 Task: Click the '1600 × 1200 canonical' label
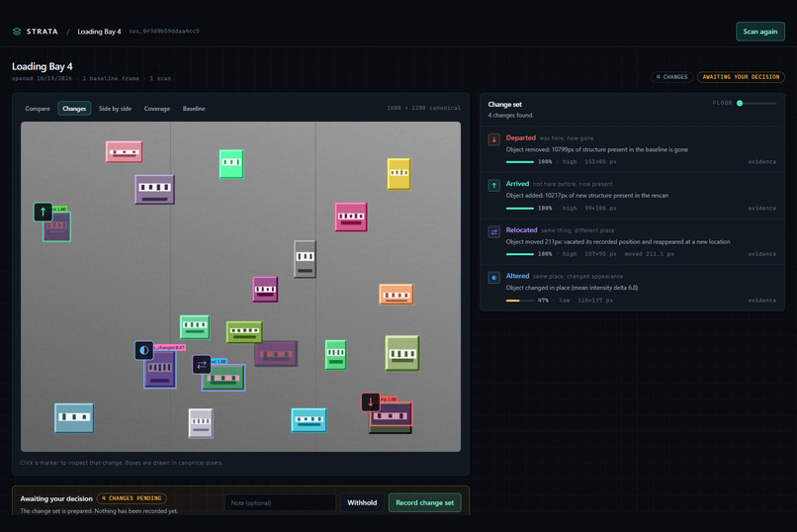point(423,108)
